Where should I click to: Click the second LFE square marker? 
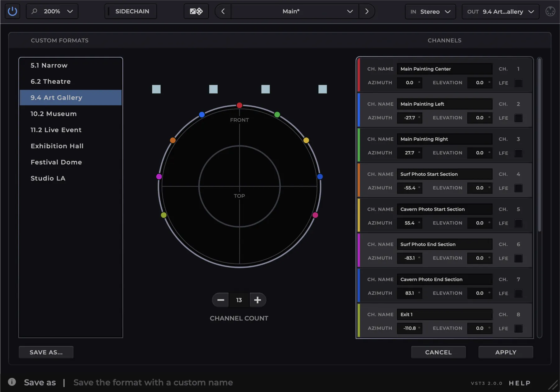[x=213, y=89]
